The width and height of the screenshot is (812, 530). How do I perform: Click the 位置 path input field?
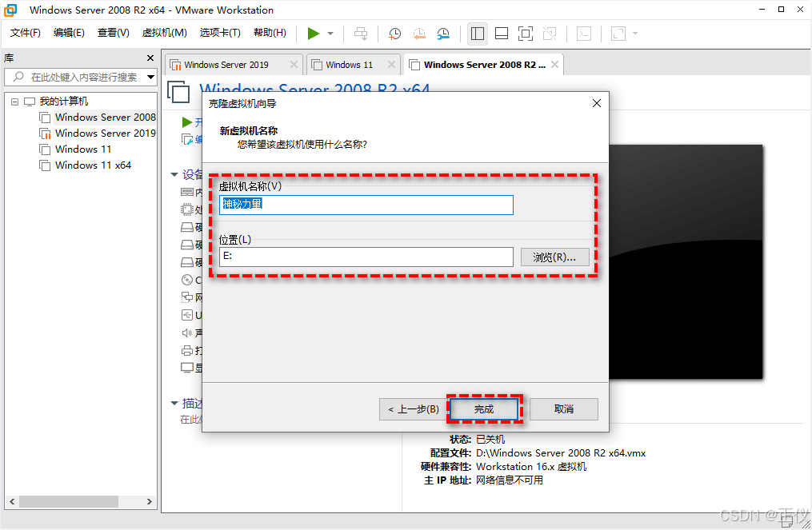pyautogui.click(x=366, y=257)
